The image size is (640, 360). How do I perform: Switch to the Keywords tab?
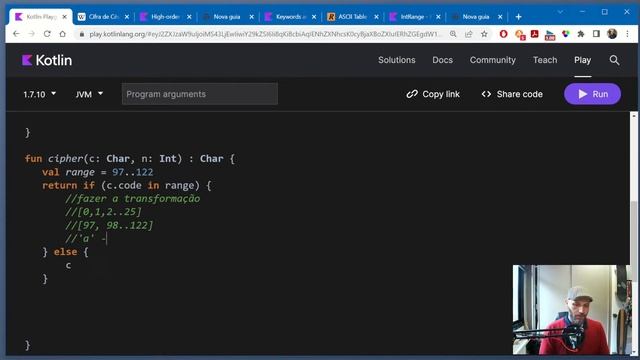point(290,17)
